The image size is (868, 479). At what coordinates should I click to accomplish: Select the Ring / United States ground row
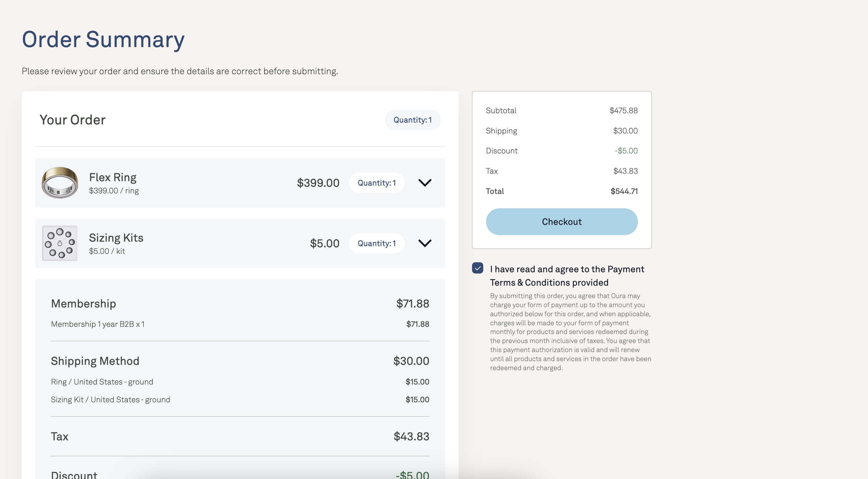[x=240, y=382]
